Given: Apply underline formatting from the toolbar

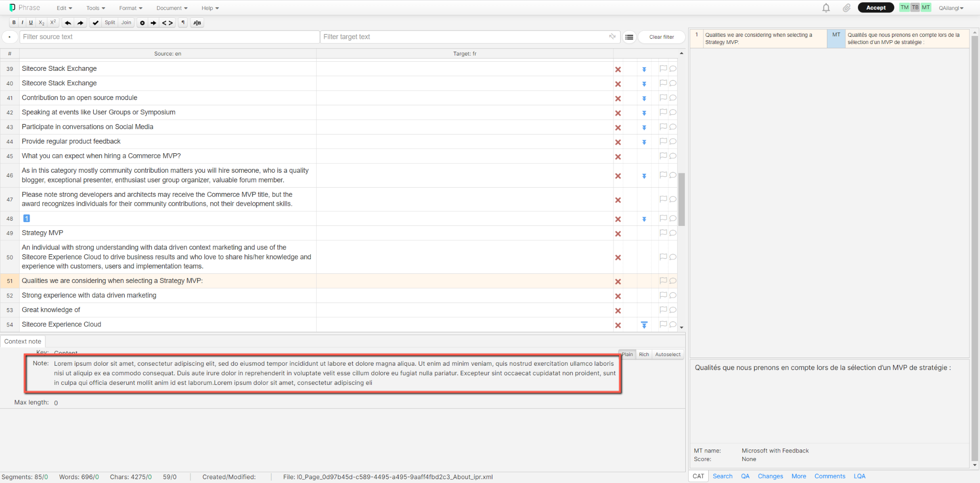Looking at the screenshot, I should click(31, 22).
